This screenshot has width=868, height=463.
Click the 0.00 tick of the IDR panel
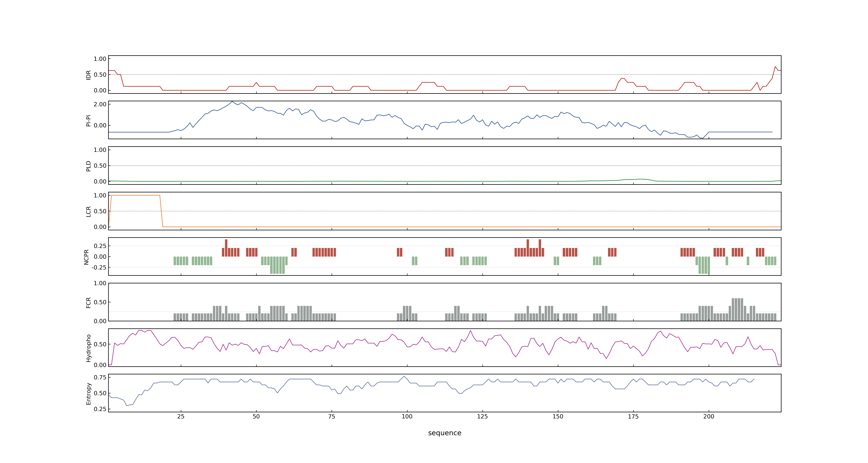click(100, 90)
